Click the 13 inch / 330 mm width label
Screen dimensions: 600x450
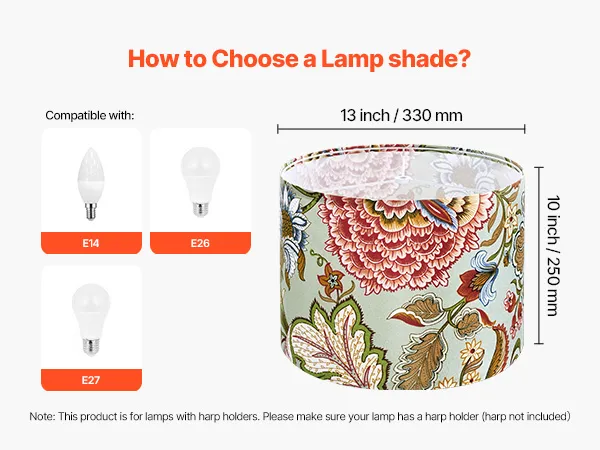point(401,115)
